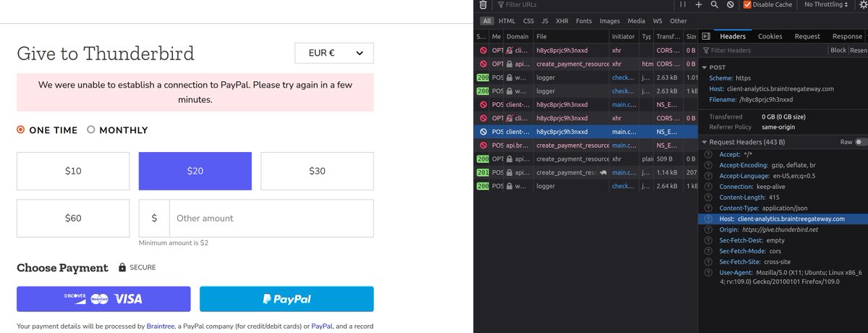Open help for the Accept-Language header

pyautogui.click(x=708, y=176)
